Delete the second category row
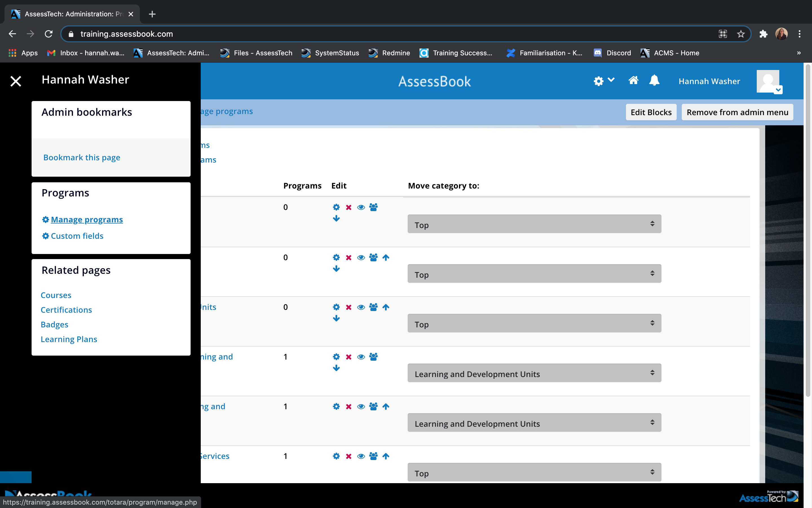The height and width of the screenshot is (508, 812). click(x=348, y=258)
